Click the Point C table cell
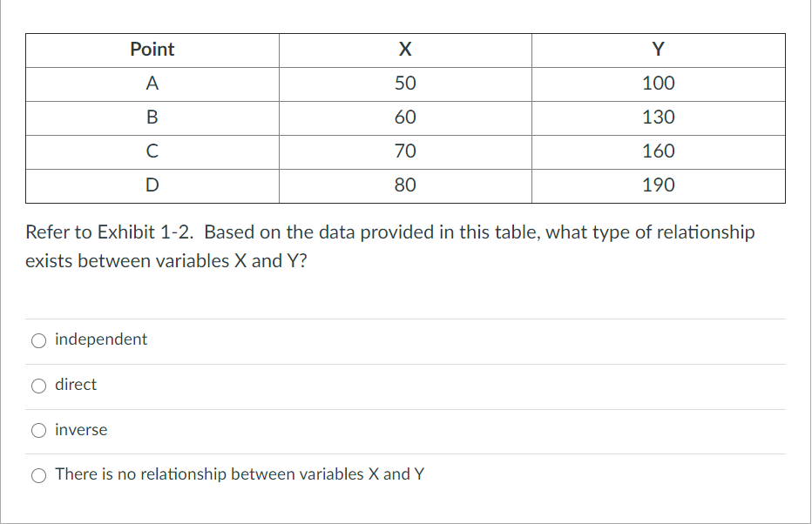812x524 pixels. pyautogui.click(x=152, y=151)
